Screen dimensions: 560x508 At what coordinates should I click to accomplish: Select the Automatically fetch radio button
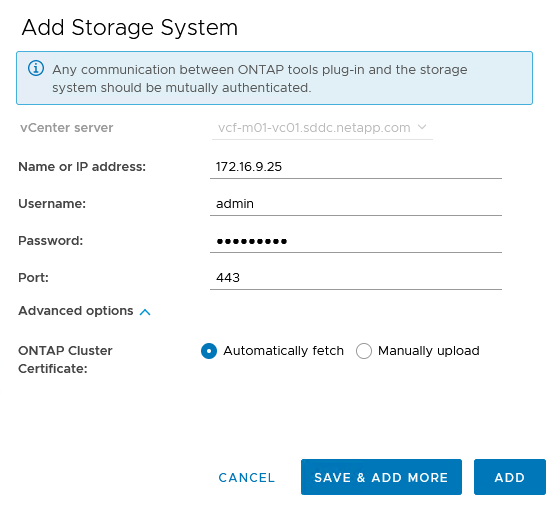coord(209,351)
